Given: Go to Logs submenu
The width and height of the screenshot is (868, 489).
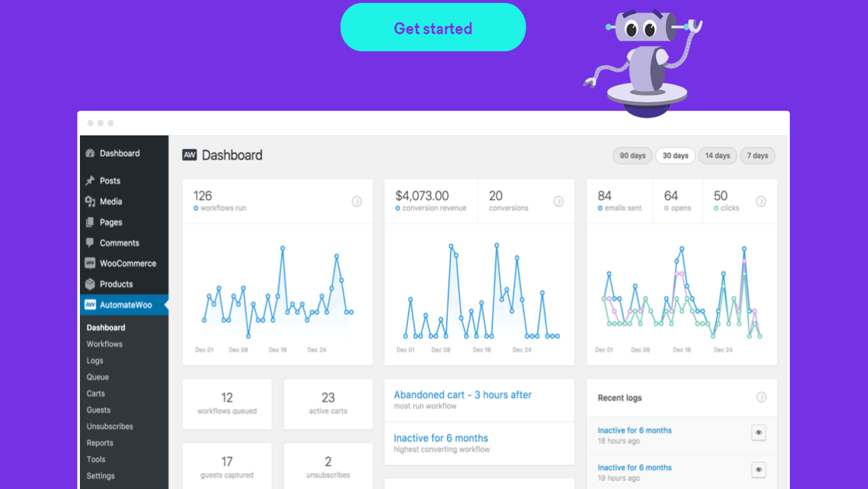Looking at the screenshot, I should coord(95,361).
